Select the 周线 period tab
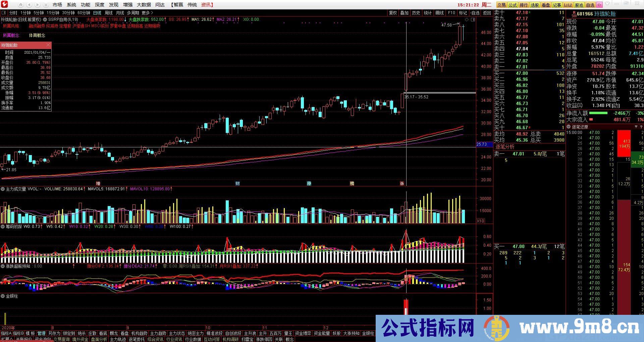This screenshot has height=342, width=644. tap(109, 13)
